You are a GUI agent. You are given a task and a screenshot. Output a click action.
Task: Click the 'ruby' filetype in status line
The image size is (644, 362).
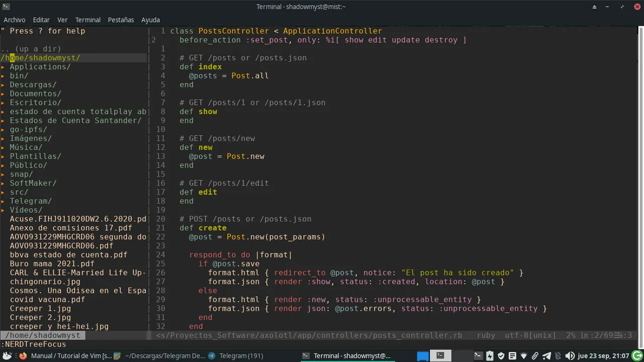(x=486, y=335)
